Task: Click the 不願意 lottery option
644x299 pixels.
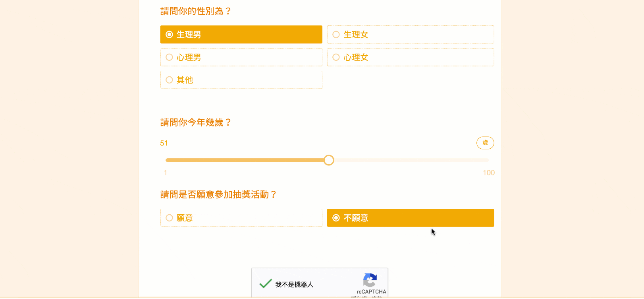Action: pyautogui.click(x=410, y=218)
